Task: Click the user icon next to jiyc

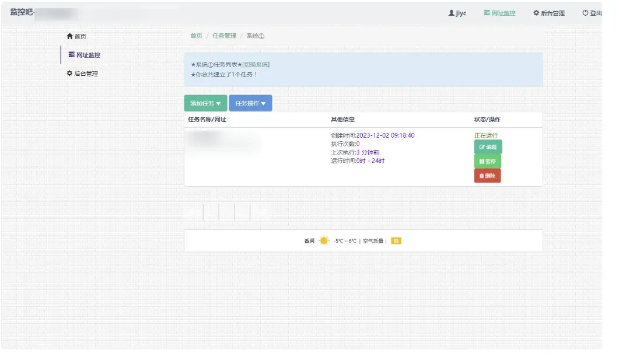Action: coord(451,13)
